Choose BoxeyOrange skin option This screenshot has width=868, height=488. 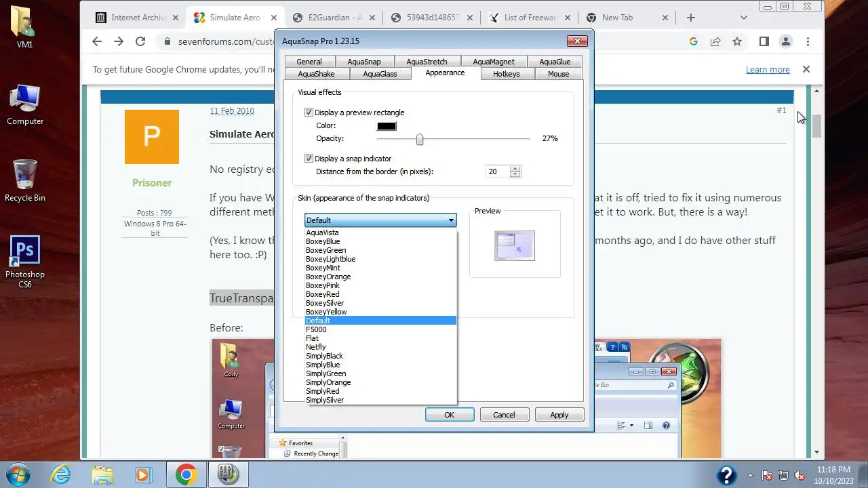380,277
